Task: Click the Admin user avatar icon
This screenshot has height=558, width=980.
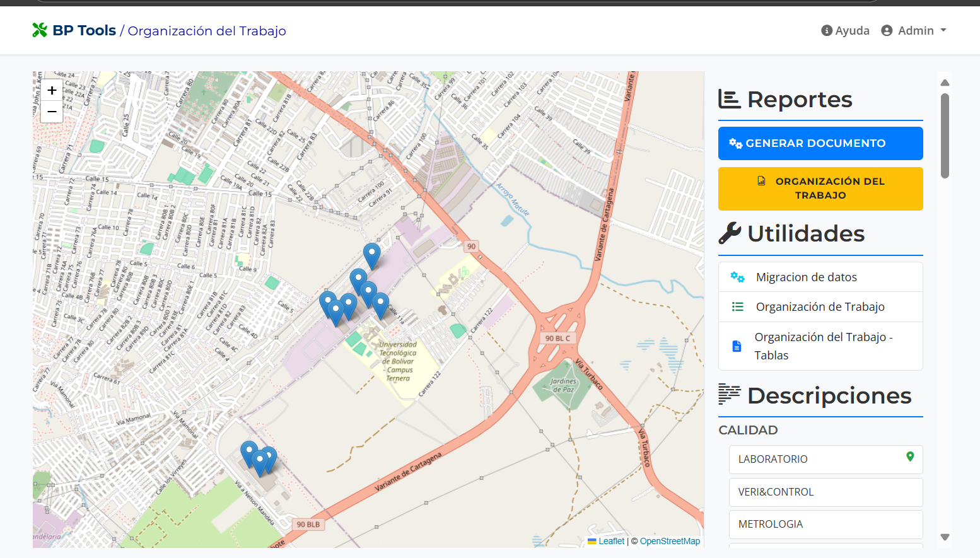Action: click(x=887, y=30)
